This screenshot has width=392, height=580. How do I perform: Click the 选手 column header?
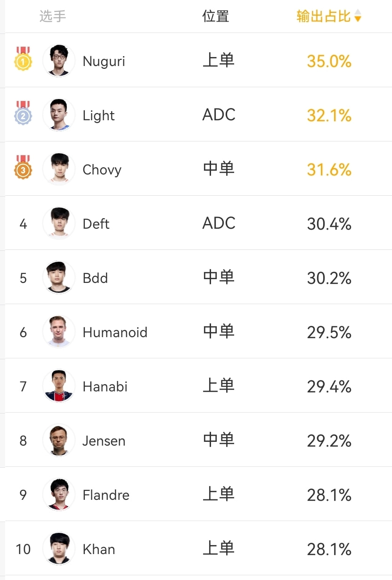[53, 17]
